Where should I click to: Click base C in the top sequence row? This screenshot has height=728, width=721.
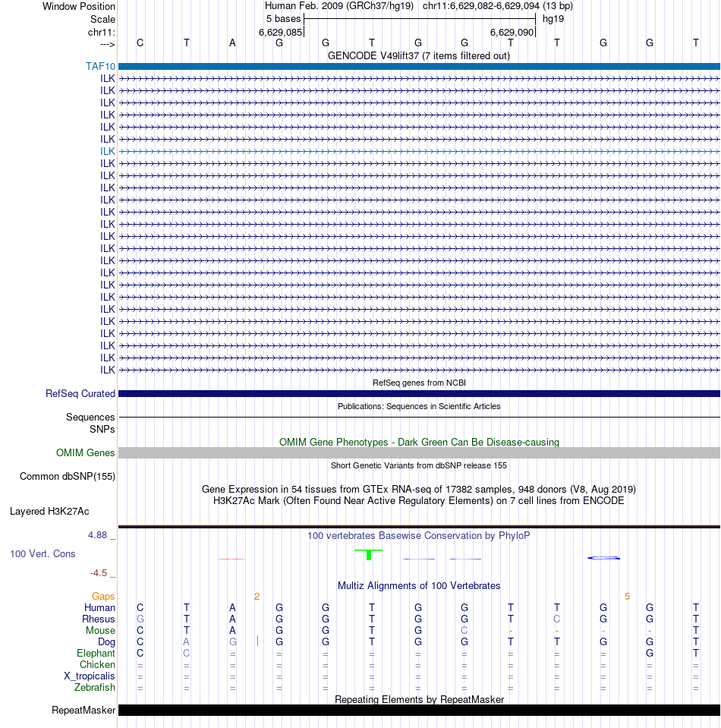(x=140, y=43)
